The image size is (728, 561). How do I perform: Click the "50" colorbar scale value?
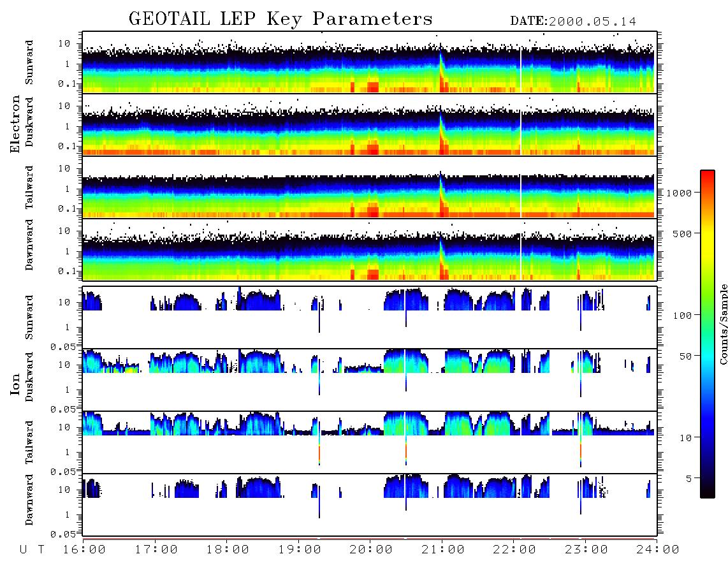(x=685, y=356)
